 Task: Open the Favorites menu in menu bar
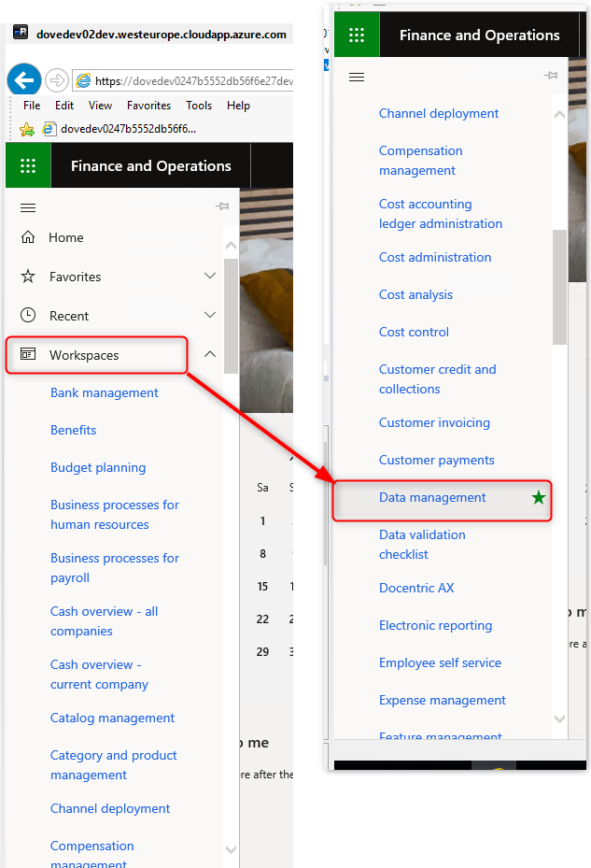pyautogui.click(x=148, y=106)
